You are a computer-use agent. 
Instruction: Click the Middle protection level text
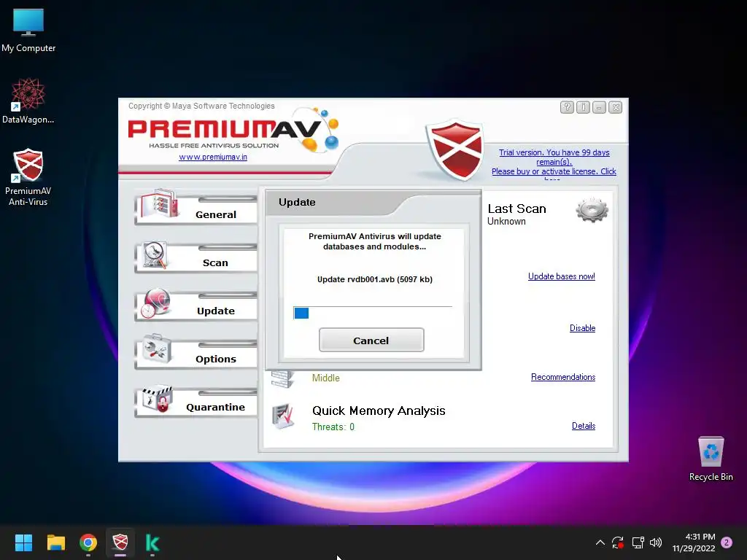pos(326,378)
